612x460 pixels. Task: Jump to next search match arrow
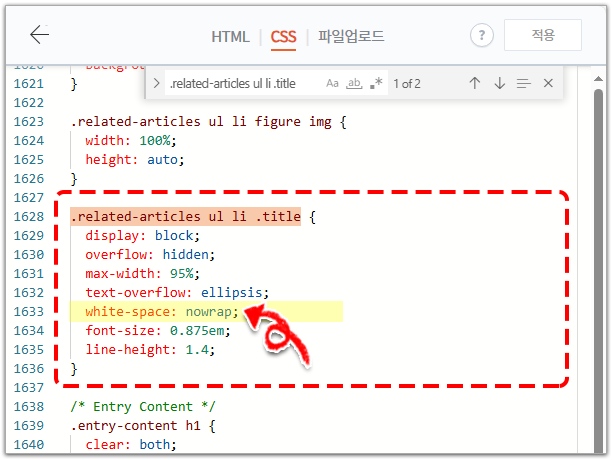500,83
